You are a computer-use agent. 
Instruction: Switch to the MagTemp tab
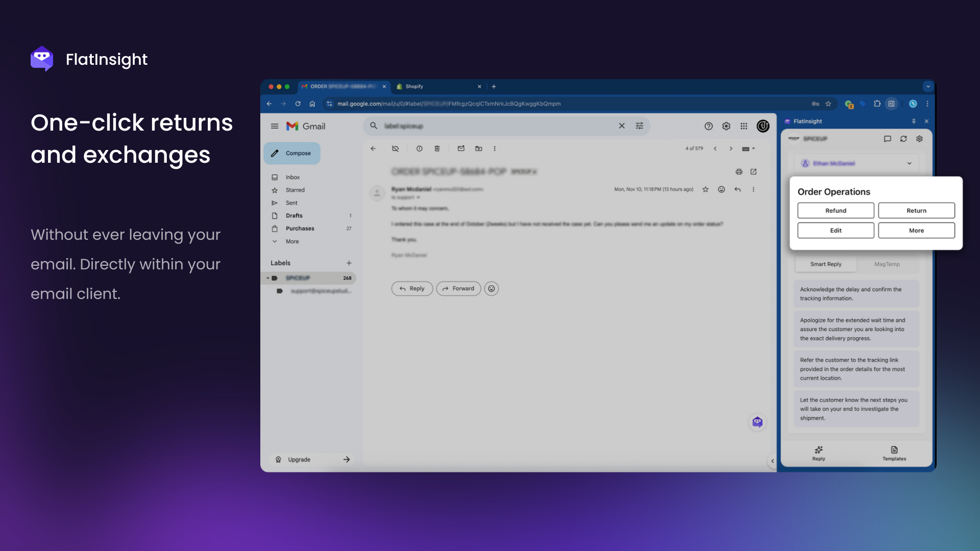pos(887,264)
